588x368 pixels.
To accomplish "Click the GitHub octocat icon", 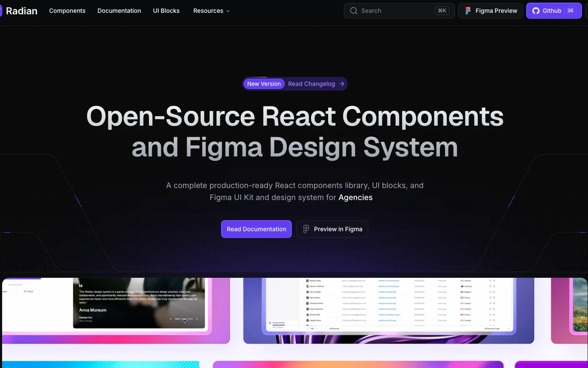I will click(x=536, y=11).
